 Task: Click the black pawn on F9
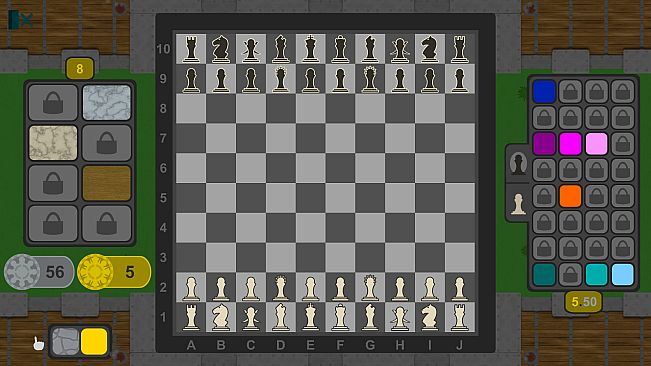[340, 79]
